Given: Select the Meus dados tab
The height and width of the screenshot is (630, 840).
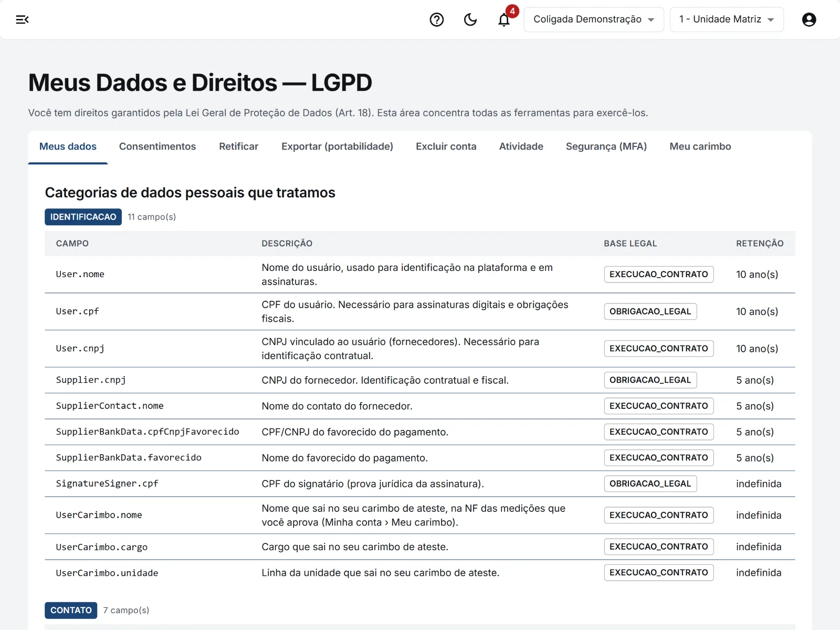Looking at the screenshot, I should pos(68,146).
